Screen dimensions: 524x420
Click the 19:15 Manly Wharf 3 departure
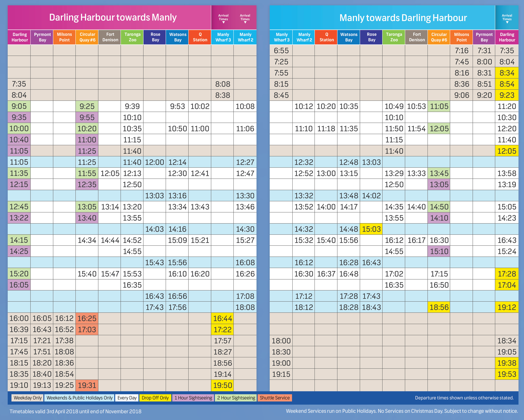pos(281,374)
